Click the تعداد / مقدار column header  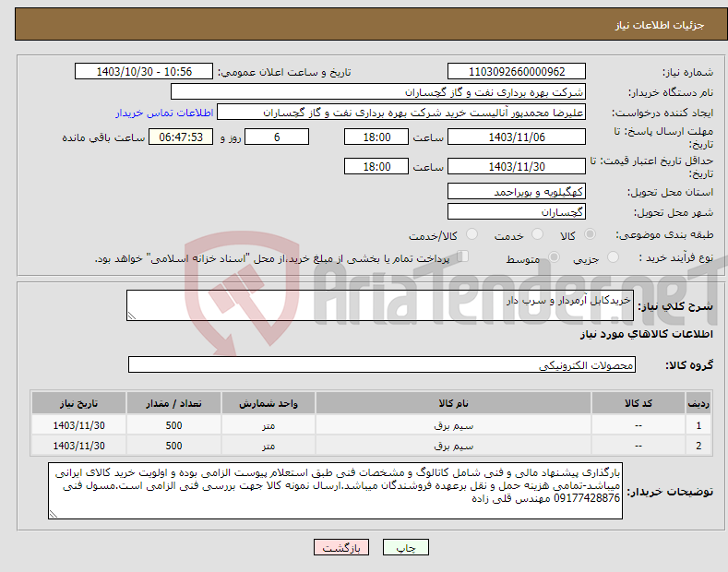tap(173, 403)
